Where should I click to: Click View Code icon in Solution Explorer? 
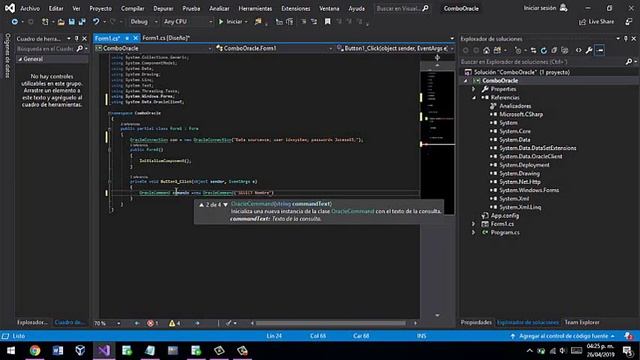578,50
